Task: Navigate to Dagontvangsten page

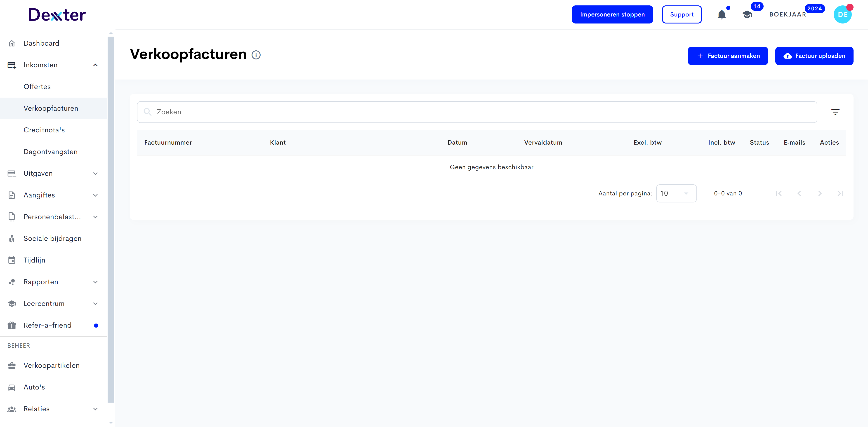Action: 51,152
